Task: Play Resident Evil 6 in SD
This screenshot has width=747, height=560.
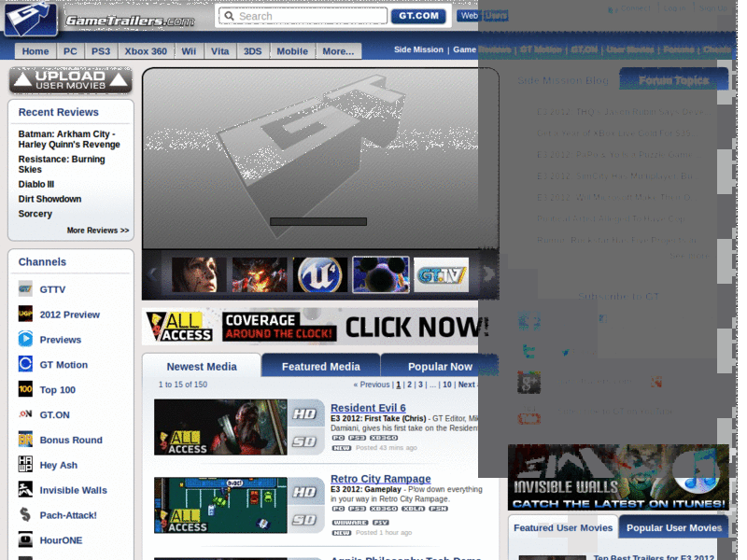Action: (305, 441)
